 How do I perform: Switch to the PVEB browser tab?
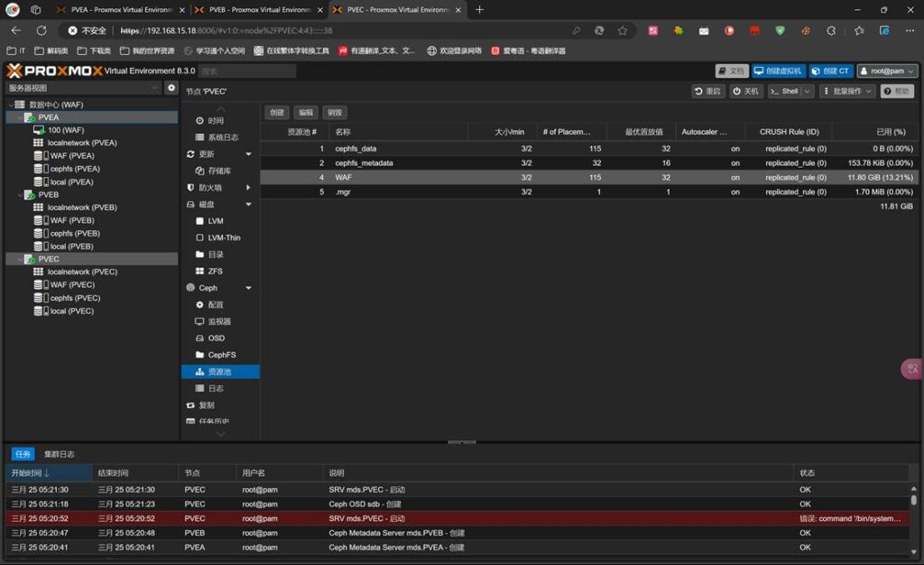[259, 10]
